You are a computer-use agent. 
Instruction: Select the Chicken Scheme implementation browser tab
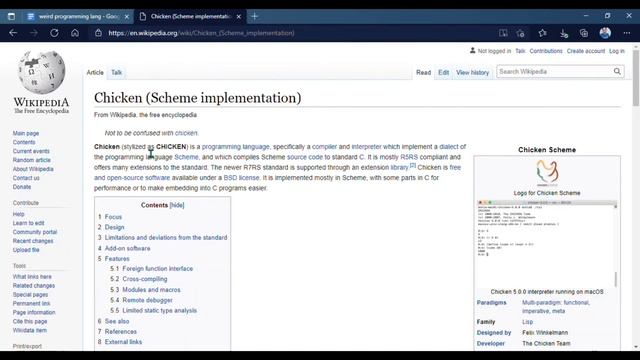coord(190,16)
